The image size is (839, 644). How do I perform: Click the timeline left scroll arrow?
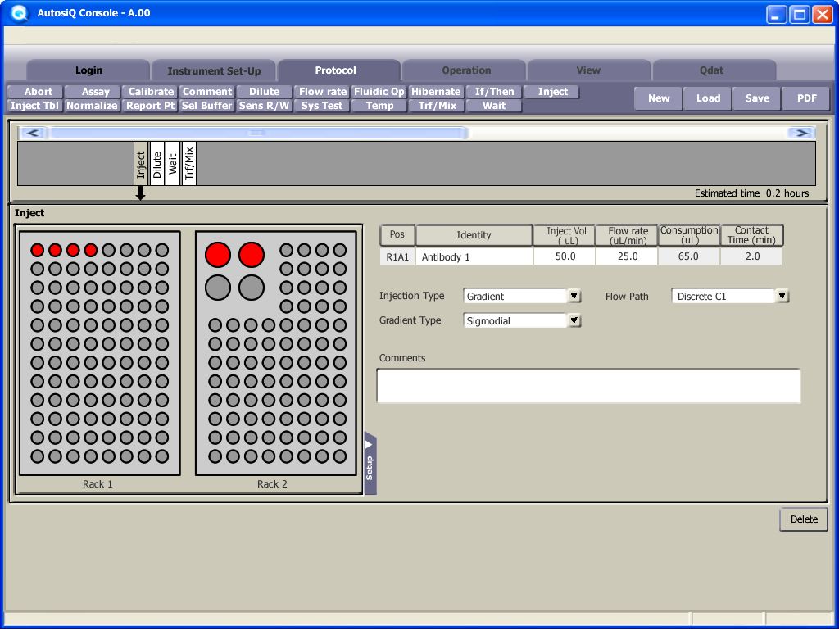click(x=33, y=133)
